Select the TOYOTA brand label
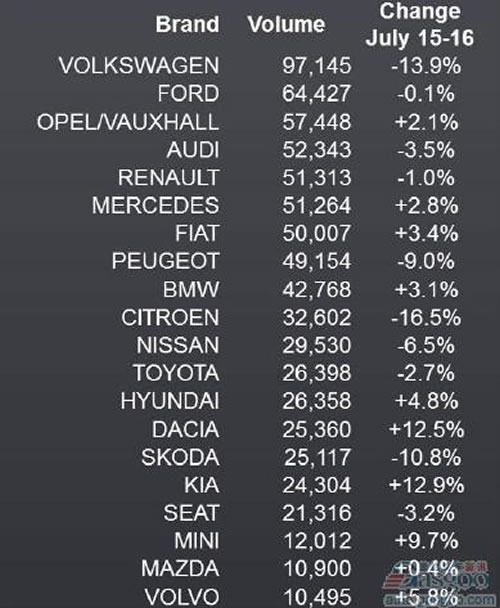 (176, 373)
